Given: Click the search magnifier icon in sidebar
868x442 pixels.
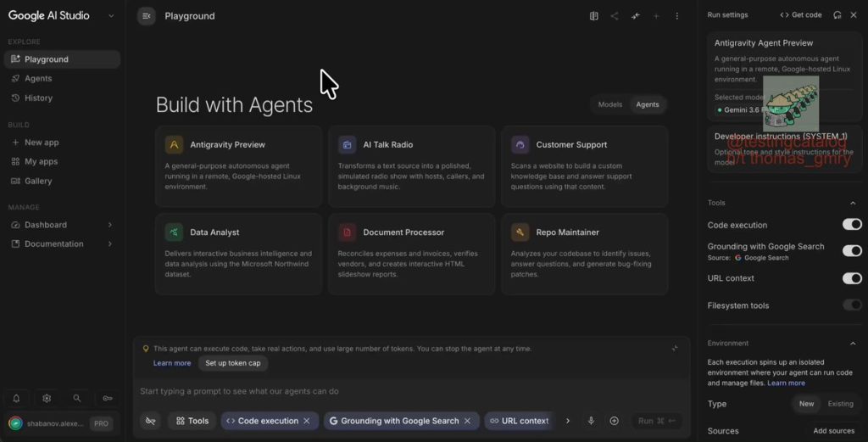Looking at the screenshot, I should pyautogui.click(x=77, y=398).
